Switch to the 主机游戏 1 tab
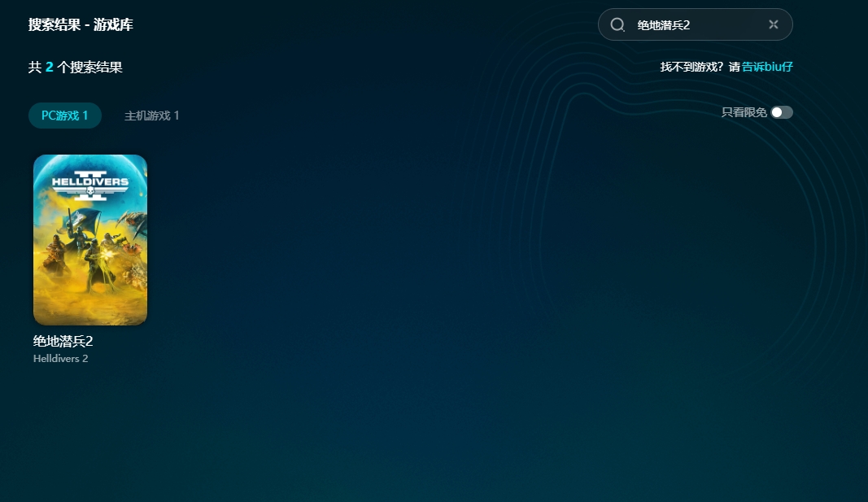Viewport: 868px width, 502px height. click(151, 115)
